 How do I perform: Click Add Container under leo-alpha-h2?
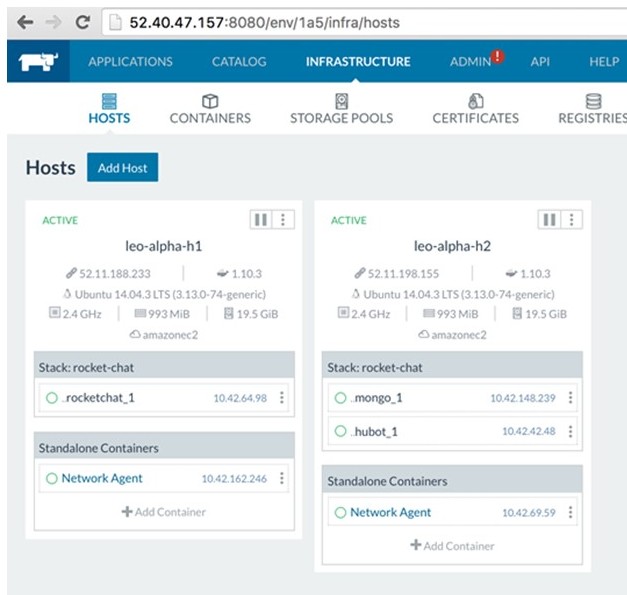point(453,546)
